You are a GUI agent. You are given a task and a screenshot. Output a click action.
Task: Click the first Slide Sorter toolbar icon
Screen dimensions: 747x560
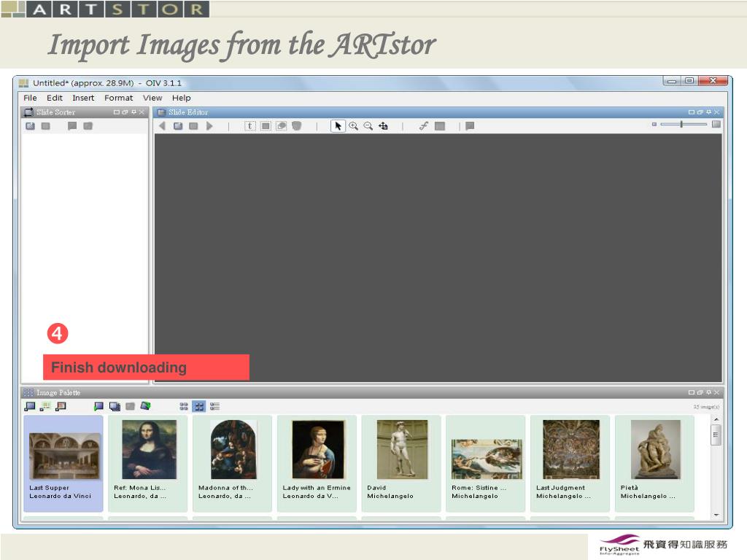[31, 126]
